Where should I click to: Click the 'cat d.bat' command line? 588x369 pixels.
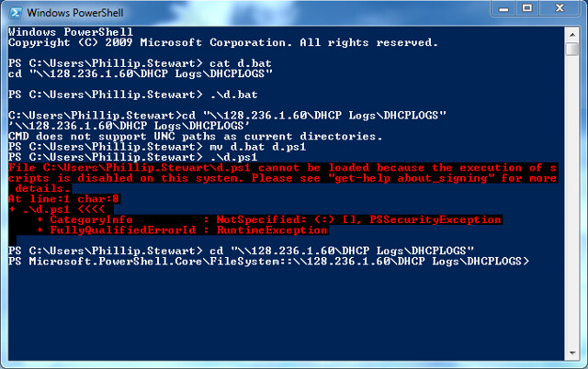[x=140, y=63]
